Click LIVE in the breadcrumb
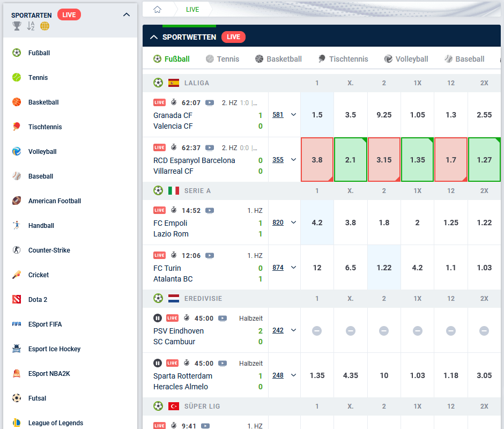Image resolution: width=504 pixels, height=429 pixels. pyautogui.click(x=192, y=10)
